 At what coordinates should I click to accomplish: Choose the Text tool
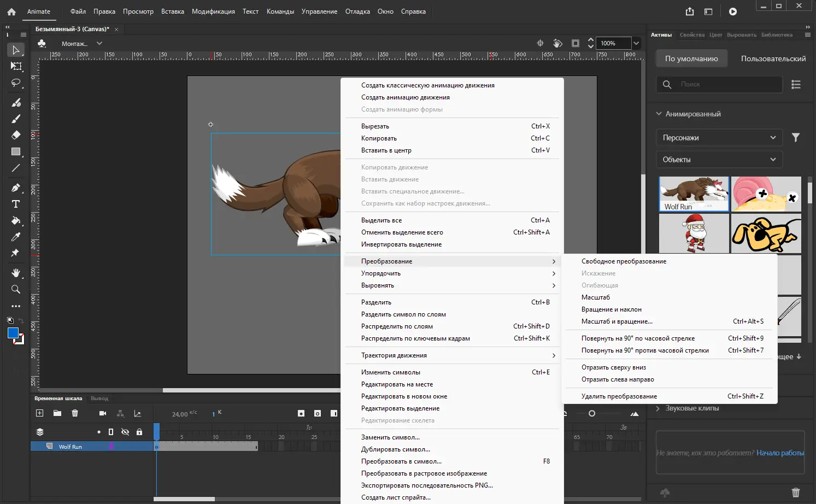point(16,204)
